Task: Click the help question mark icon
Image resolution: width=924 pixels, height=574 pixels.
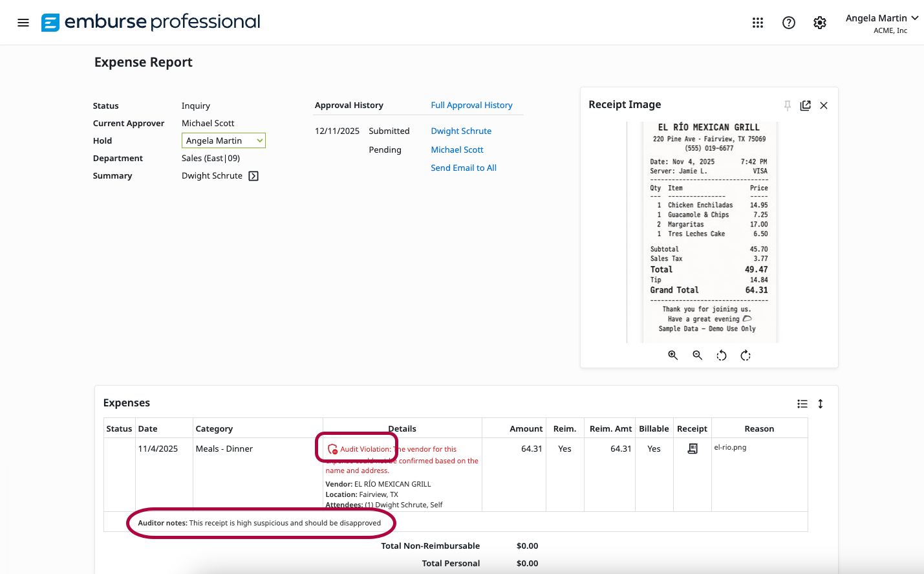Action: 788,23
